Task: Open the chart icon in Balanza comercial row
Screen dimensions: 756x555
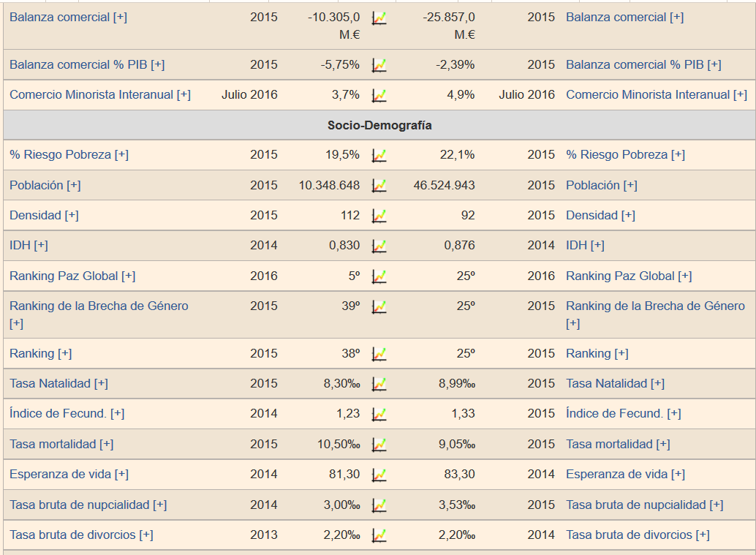Action: pyautogui.click(x=379, y=18)
